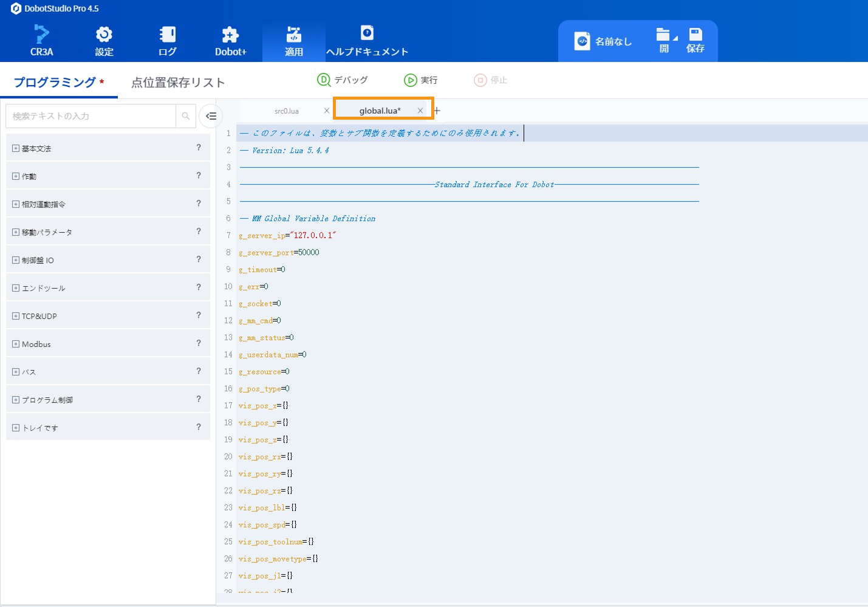868x607 pixels.
Task: Expand the 基本文法 category
Action: click(x=16, y=148)
